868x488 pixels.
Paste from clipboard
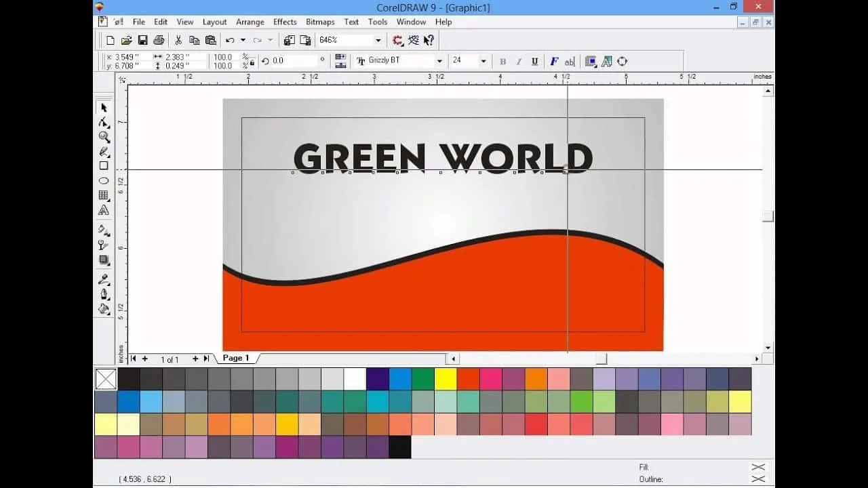(x=210, y=41)
